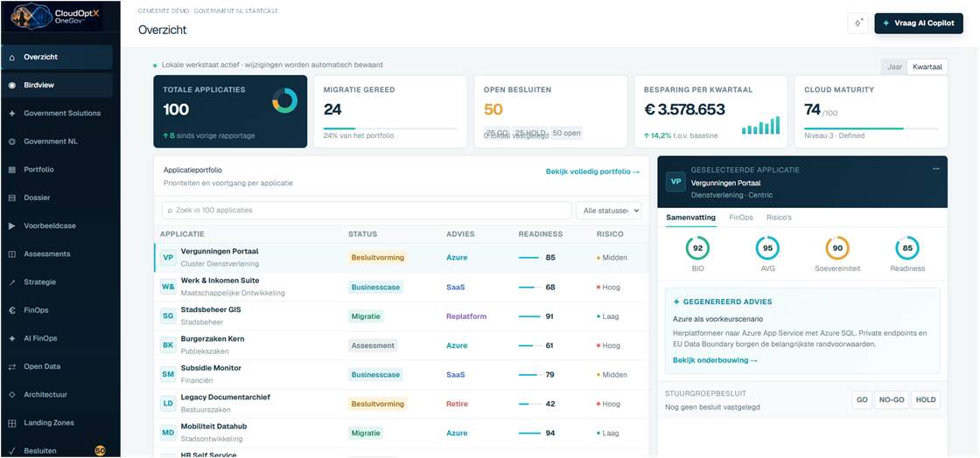Image resolution: width=980 pixels, height=458 pixels.
Task: Set steering decision to GO
Action: click(x=862, y=400)
